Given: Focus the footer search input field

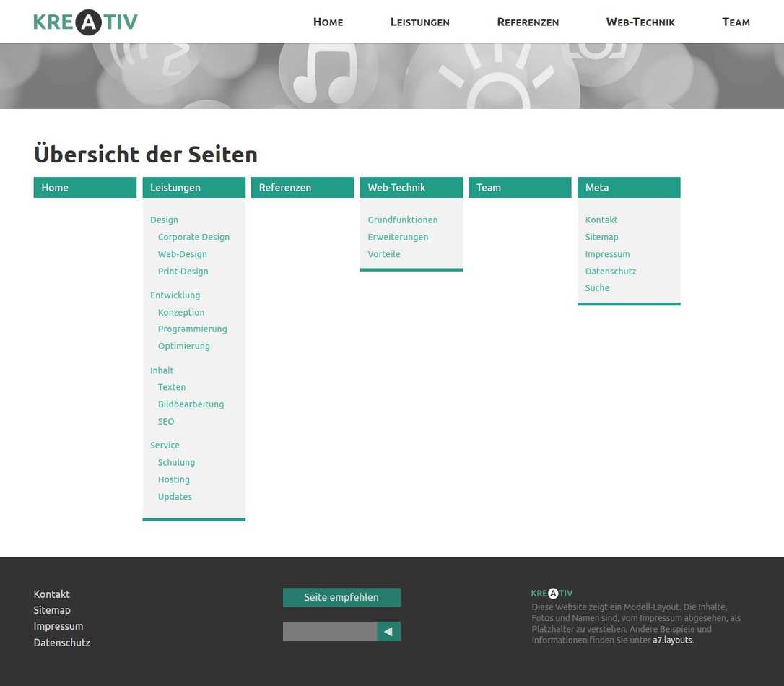Looking at the screenshot, I should coord(329,632).
